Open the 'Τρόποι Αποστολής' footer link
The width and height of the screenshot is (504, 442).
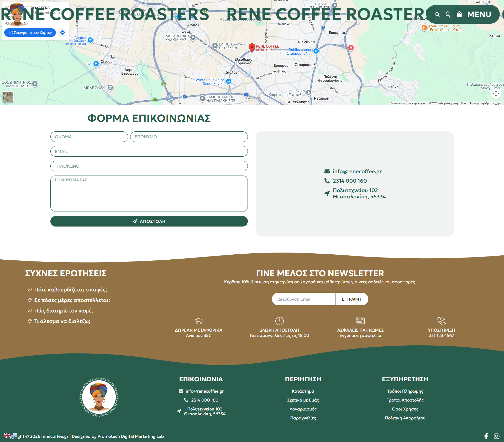coord(405,400)
